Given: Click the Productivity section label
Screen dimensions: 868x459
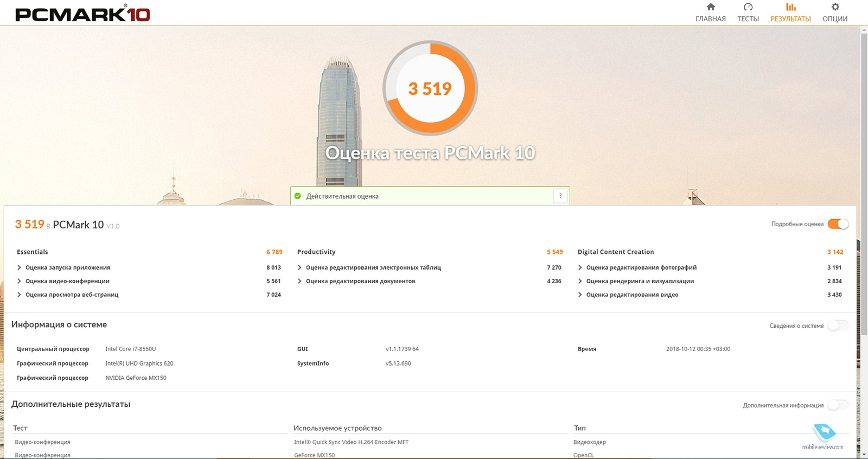Looking at the screenshot, I should click(316, 252).
